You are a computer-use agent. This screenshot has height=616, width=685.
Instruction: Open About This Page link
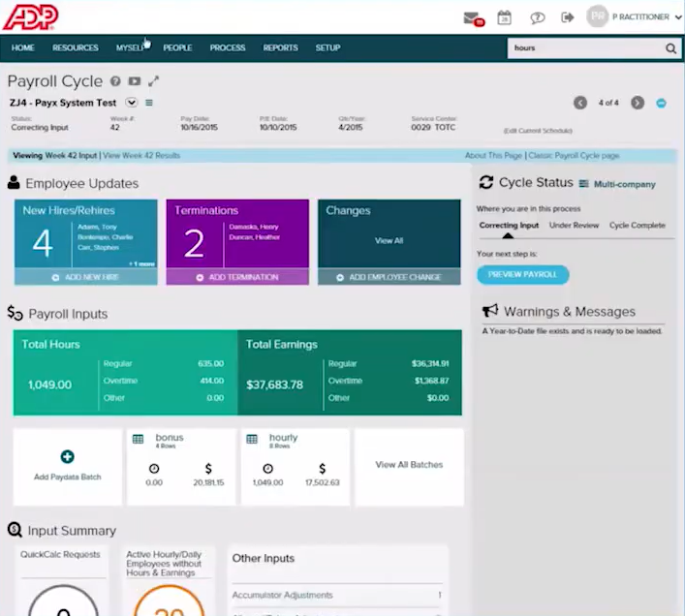click(493, 155)
